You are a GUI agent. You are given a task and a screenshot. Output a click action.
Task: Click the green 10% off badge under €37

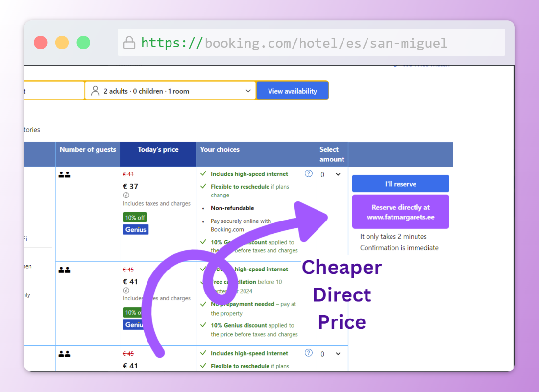(135, 217)
